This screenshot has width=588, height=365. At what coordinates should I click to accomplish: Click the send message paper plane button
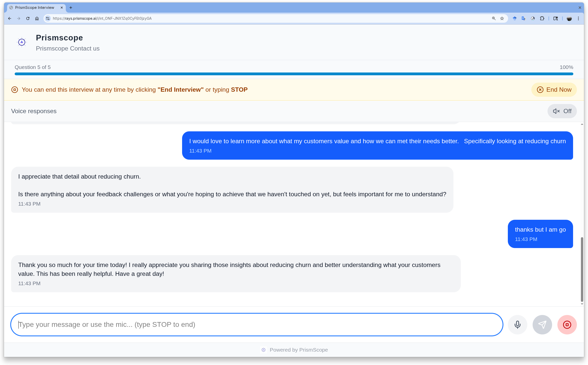(542, 325)
